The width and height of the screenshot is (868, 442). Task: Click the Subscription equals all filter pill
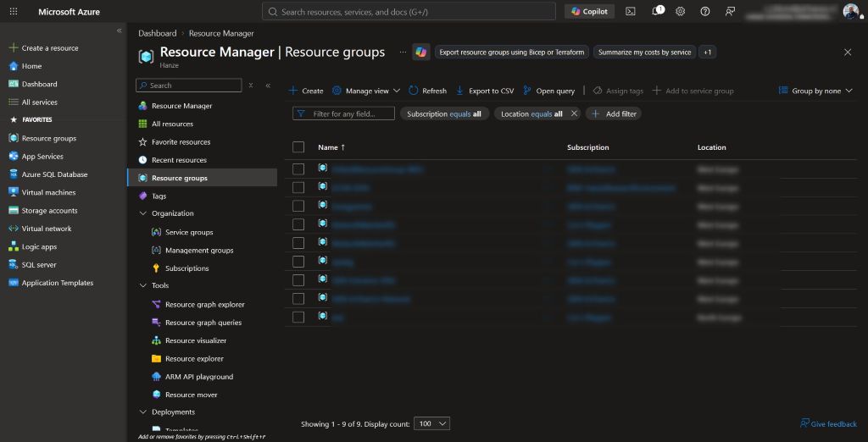point(444,113)
